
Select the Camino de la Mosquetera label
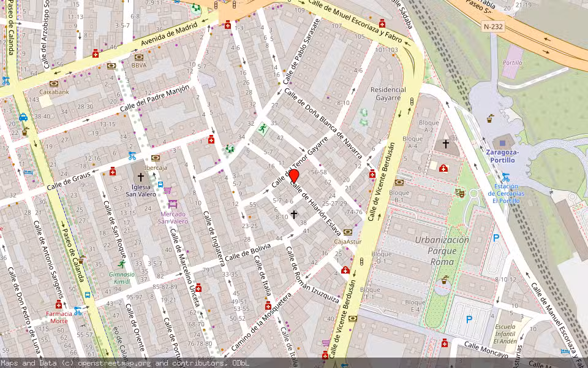(262, 322)
